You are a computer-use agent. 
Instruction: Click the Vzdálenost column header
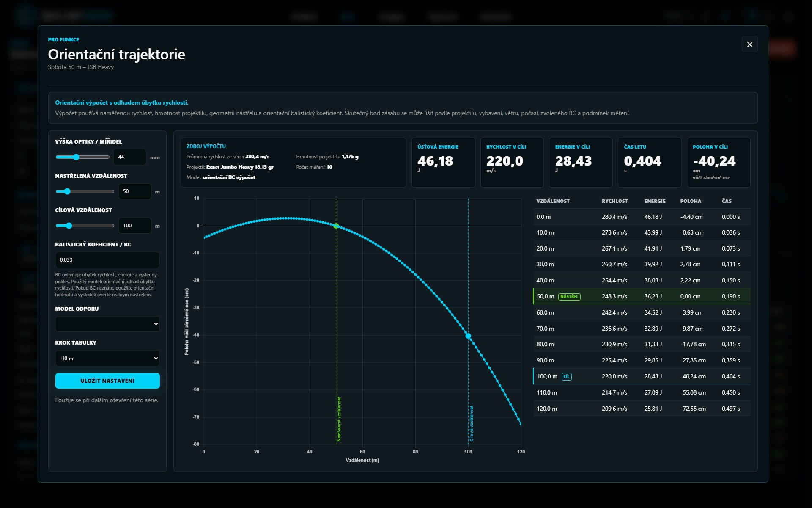tap(553, 201)
